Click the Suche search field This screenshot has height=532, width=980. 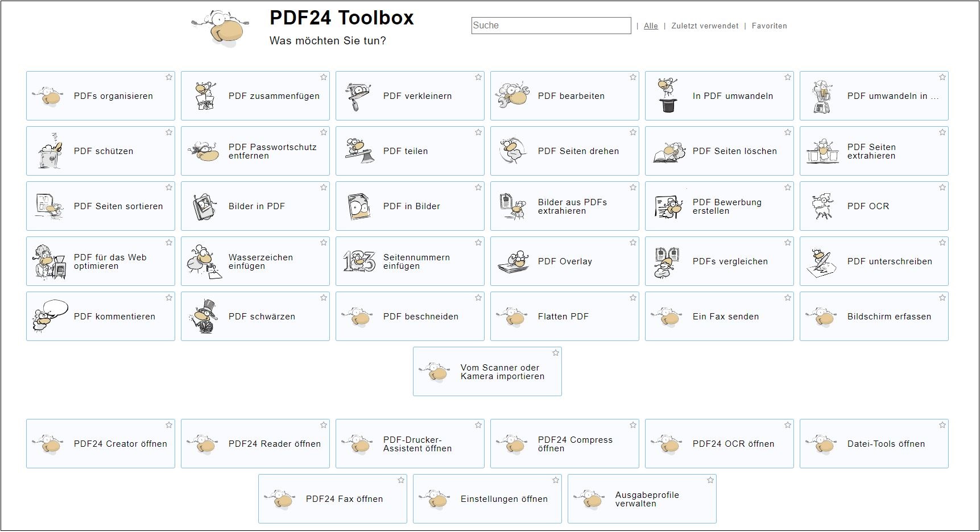551,26
